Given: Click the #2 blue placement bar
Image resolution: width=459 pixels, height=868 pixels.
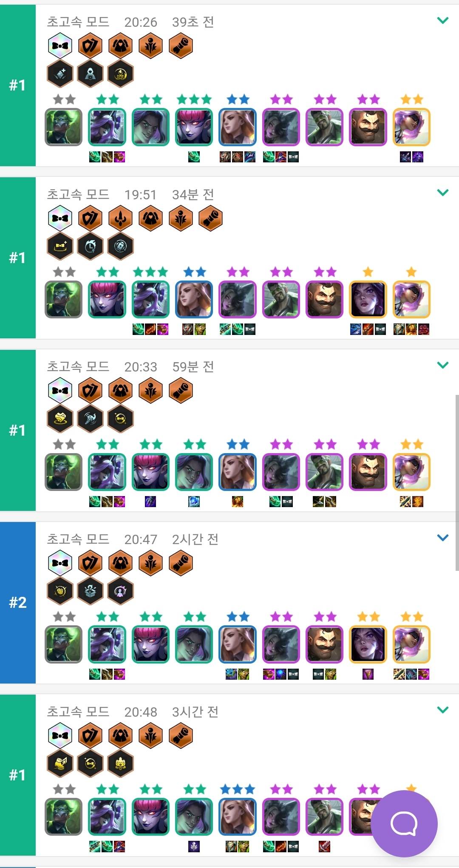Looking at the screenshot, I should point(18,602).
